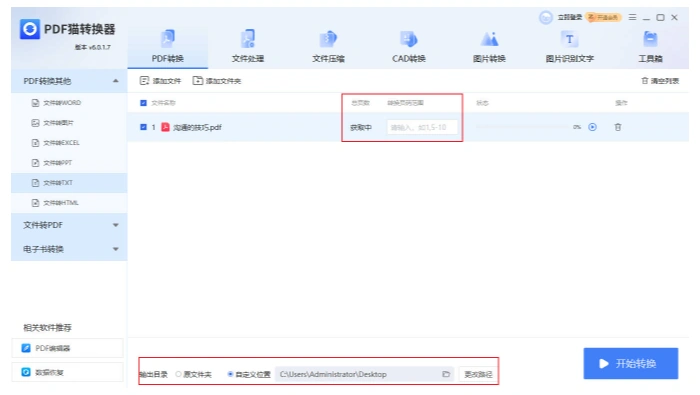Click the PDF猫转换器 logo icon
The image size is (700, 395).
30,29
